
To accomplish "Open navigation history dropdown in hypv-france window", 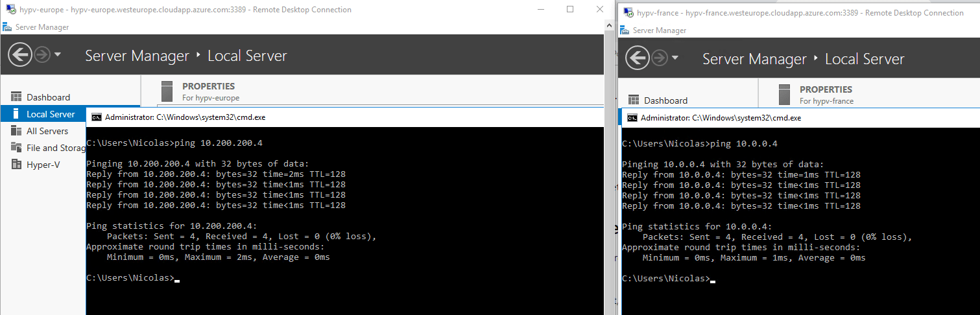I will (x=675, y=58).
